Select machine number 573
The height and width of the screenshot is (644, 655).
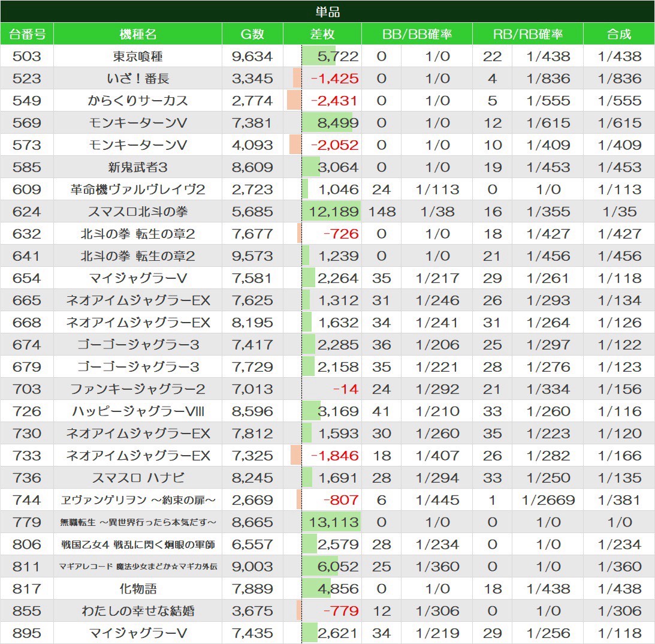27,145
